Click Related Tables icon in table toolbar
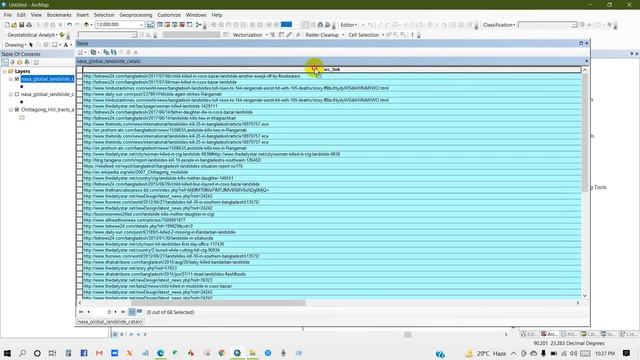Viewport: 640px width, 360px height. click(x=94, y=52)
